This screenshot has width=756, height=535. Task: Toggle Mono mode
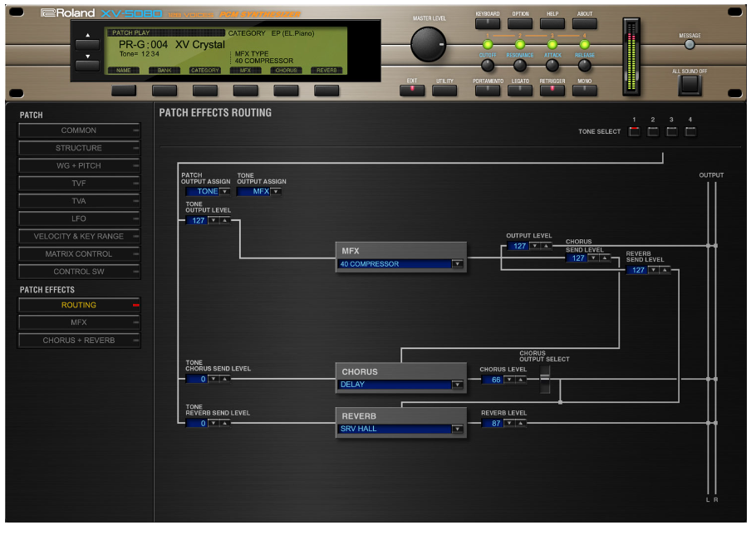click(x=584, y=90)
